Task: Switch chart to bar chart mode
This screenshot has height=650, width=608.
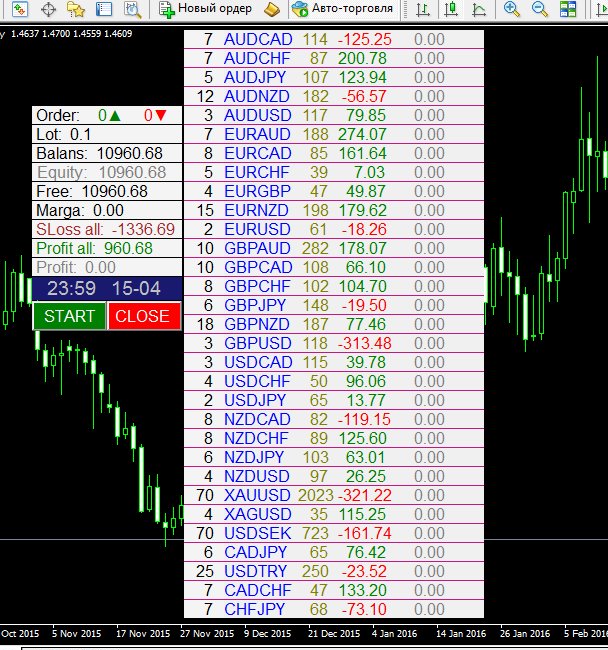Action: point(423,9)
